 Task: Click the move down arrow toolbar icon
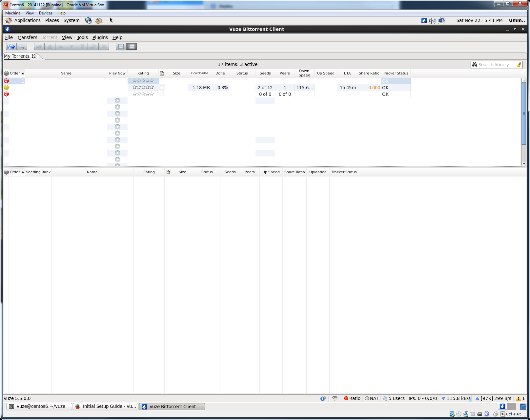coord(71,47)
